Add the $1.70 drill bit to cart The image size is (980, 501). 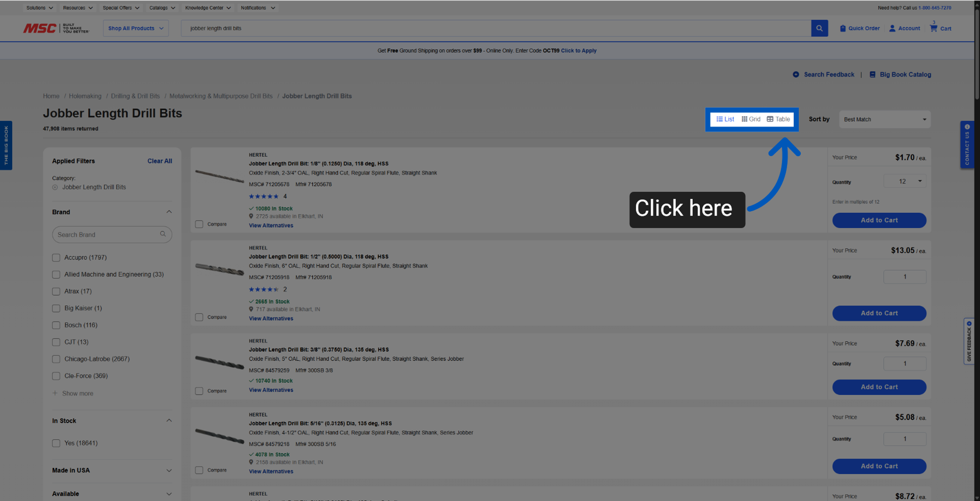[x=879, y=220]
